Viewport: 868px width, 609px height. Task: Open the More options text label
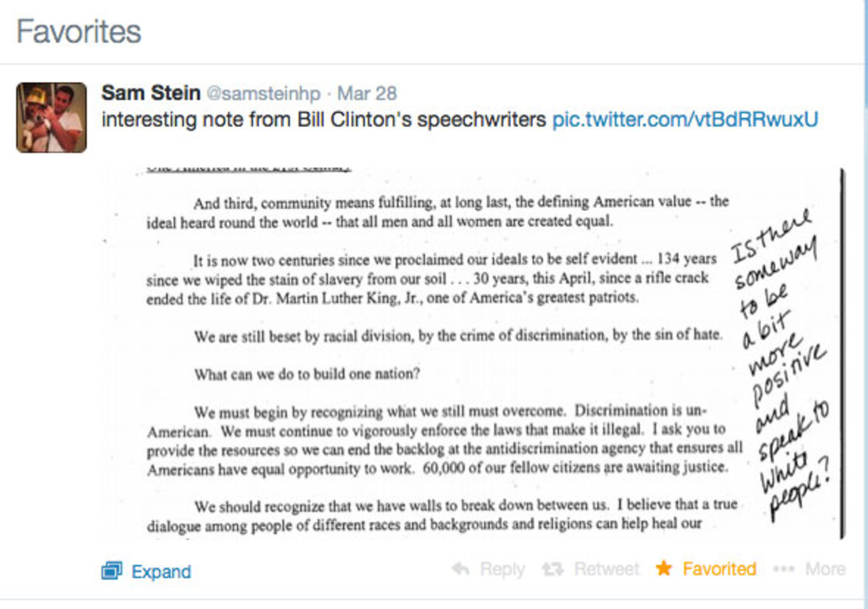tap(825, 569)
